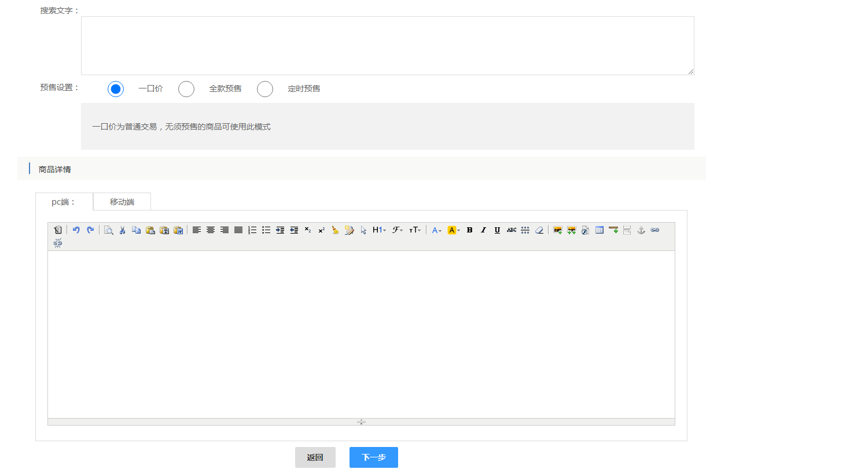Open the H1 heading dropdown
Image resolution: width=868 pixels, height=473 pixels.
pyautogui.click(x=379, y=230)
